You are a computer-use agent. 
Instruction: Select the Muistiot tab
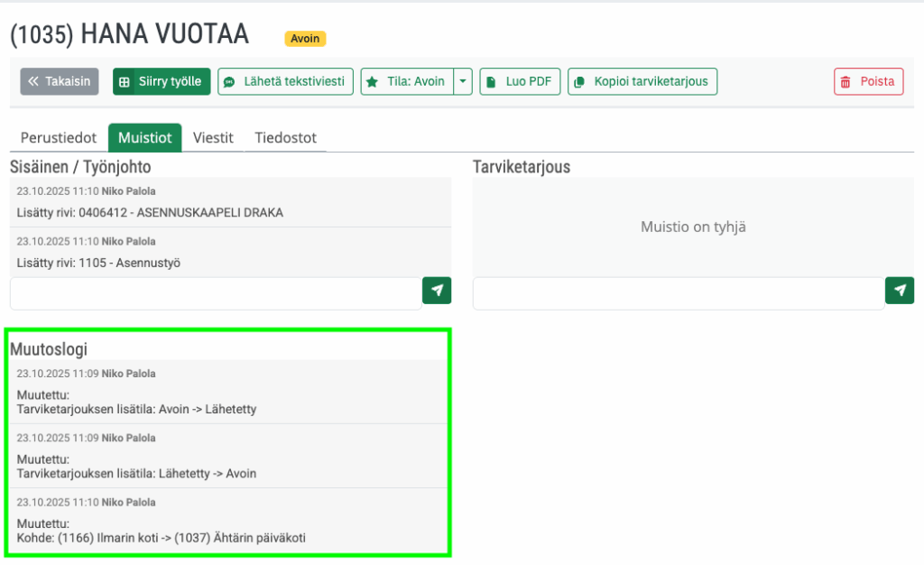click(x=144, y=138)
